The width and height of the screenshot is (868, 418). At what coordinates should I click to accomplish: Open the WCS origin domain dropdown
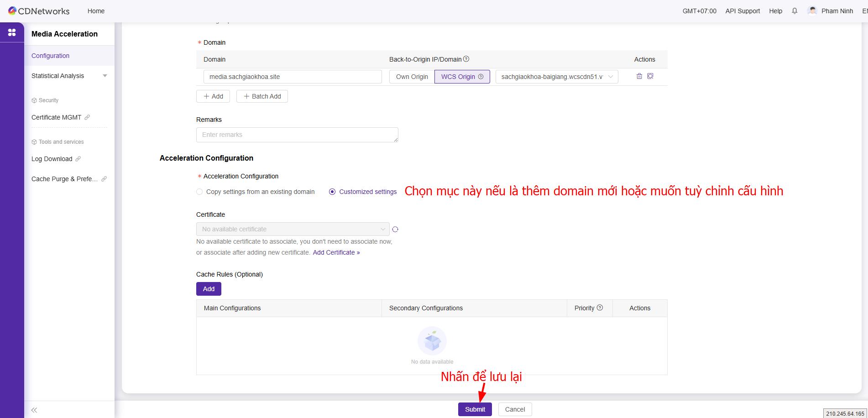(556, 77)
